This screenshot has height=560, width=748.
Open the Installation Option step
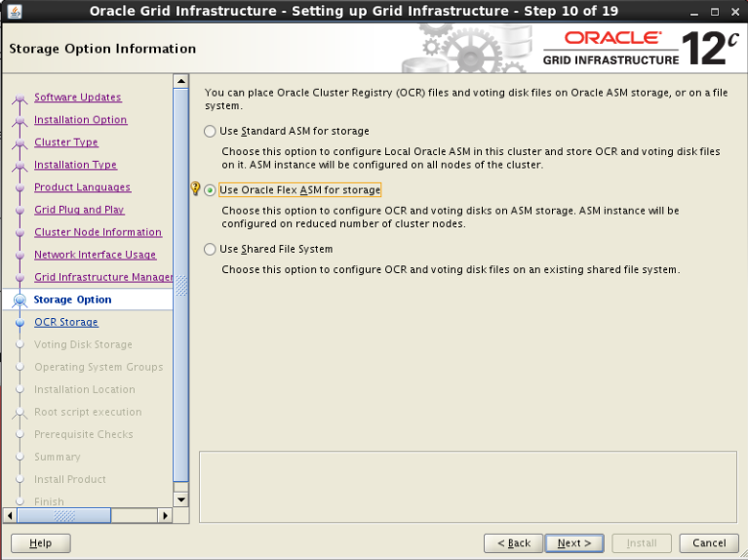point(81,119)
